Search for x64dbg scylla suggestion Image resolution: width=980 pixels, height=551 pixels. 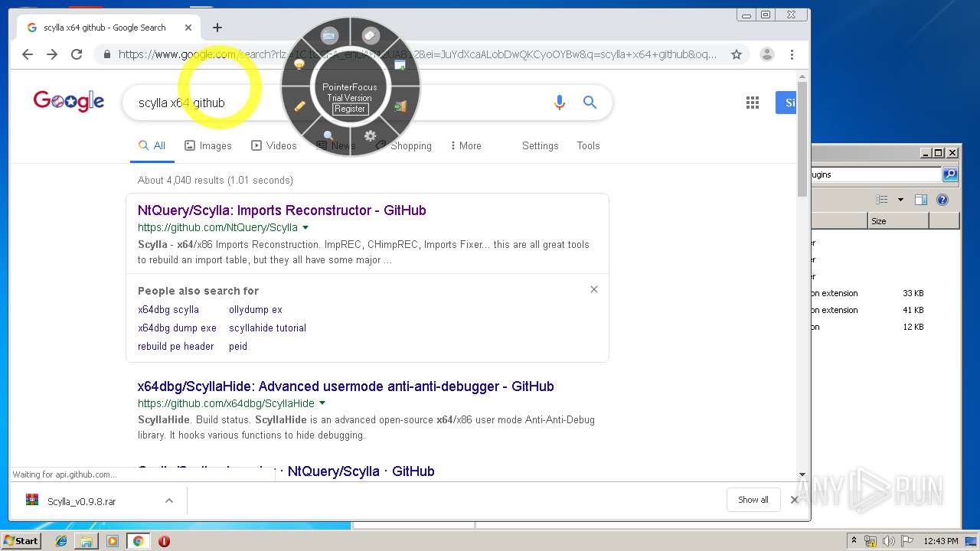click(x=168, y=310)
